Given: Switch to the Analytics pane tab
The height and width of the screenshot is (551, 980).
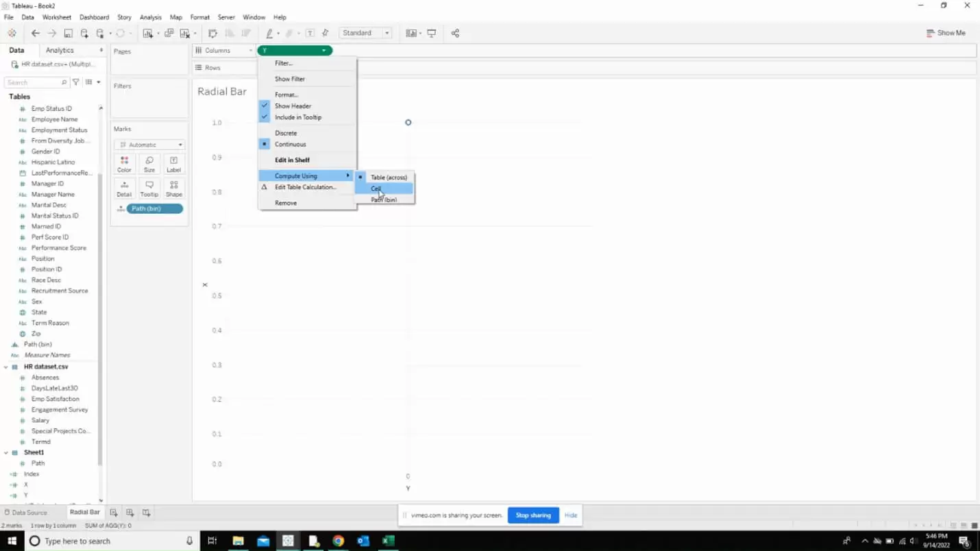Looking at the screenshot, I should click(60, 50).
